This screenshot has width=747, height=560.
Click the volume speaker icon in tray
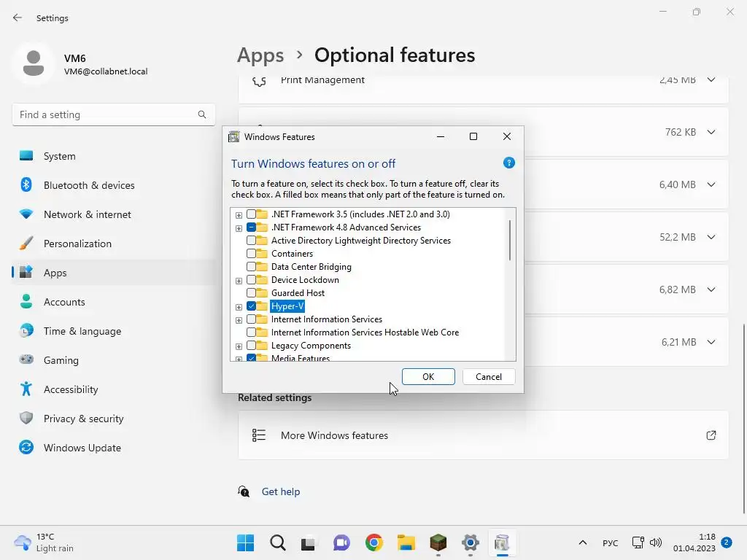coord(656,542)
